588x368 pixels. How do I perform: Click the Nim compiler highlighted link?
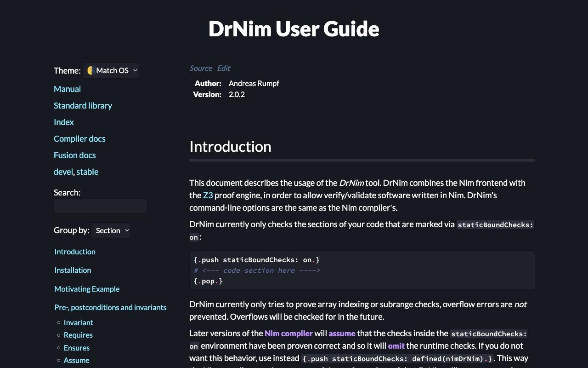point(288,333)
